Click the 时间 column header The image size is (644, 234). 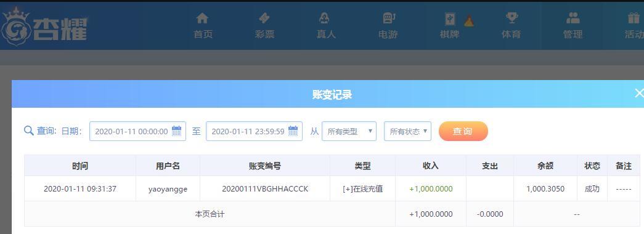[x=80, y=166]
